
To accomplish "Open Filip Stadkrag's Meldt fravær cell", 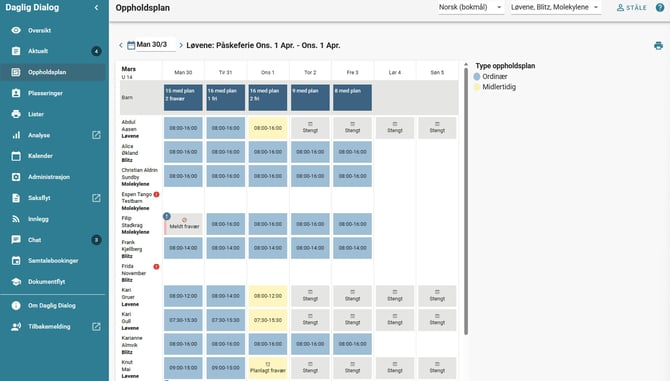I will coord(183,224).
